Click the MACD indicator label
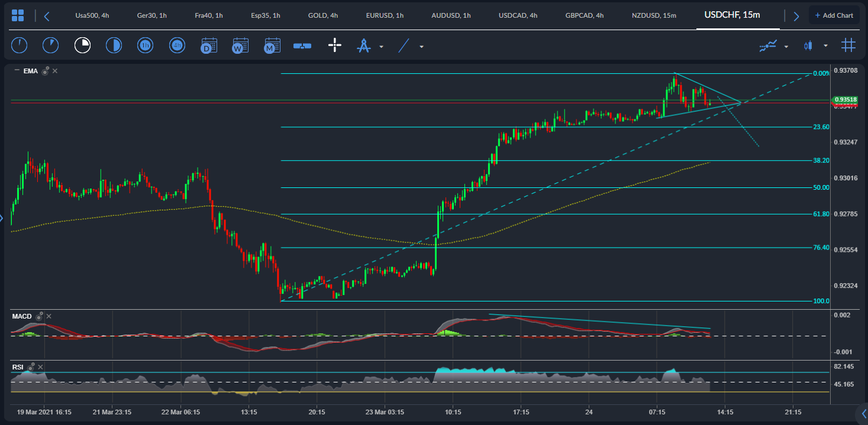 click(x=22, y=316)
